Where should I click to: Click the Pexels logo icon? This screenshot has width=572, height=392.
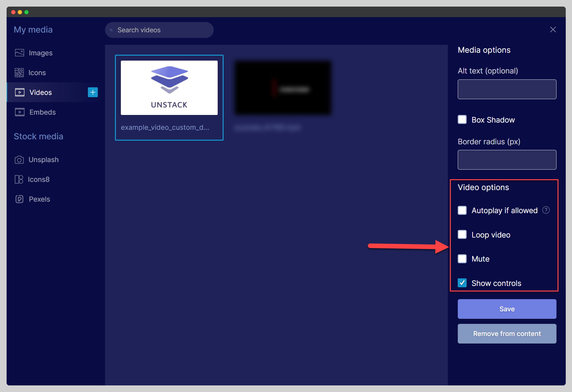coord(19,199)
